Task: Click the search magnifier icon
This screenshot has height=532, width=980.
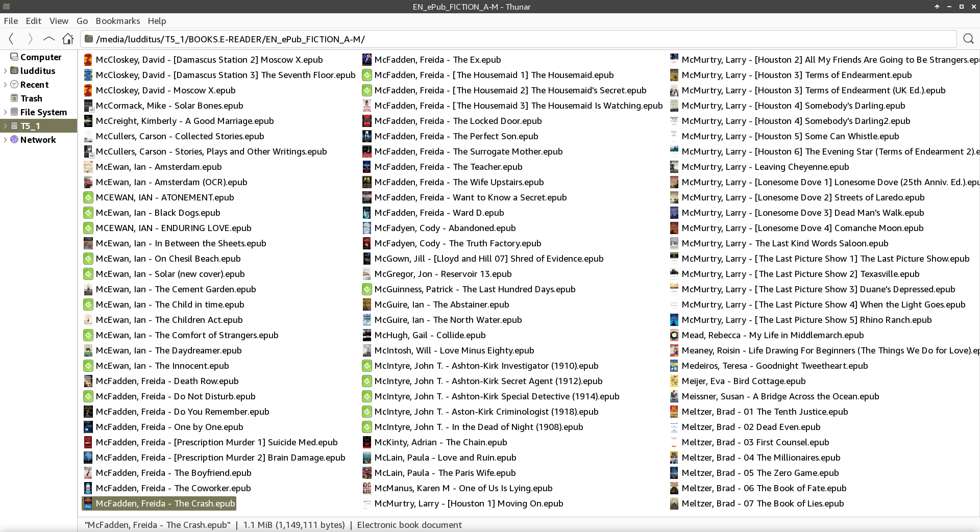Action: [x=968, y=39]
